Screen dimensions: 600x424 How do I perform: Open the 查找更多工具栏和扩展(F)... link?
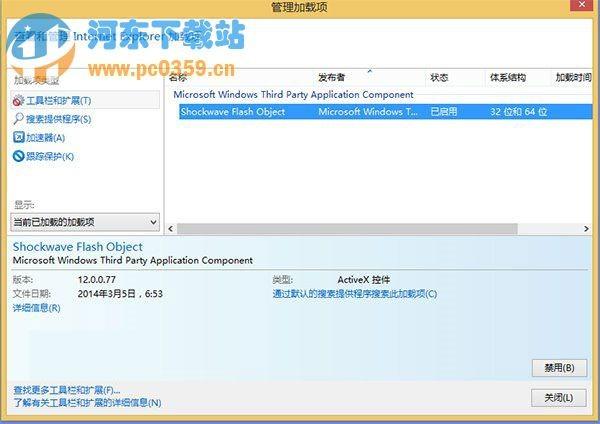67,390
